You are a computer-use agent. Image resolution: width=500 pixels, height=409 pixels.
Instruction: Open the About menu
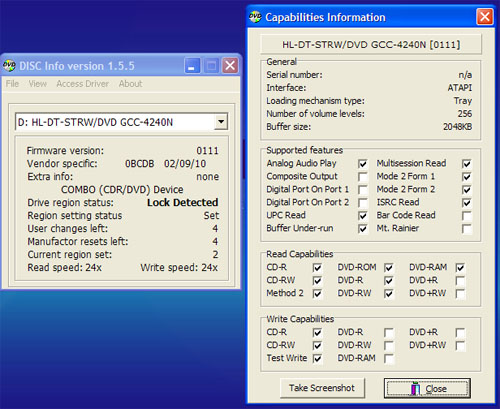pyautogui.click(x=130, y=84)
